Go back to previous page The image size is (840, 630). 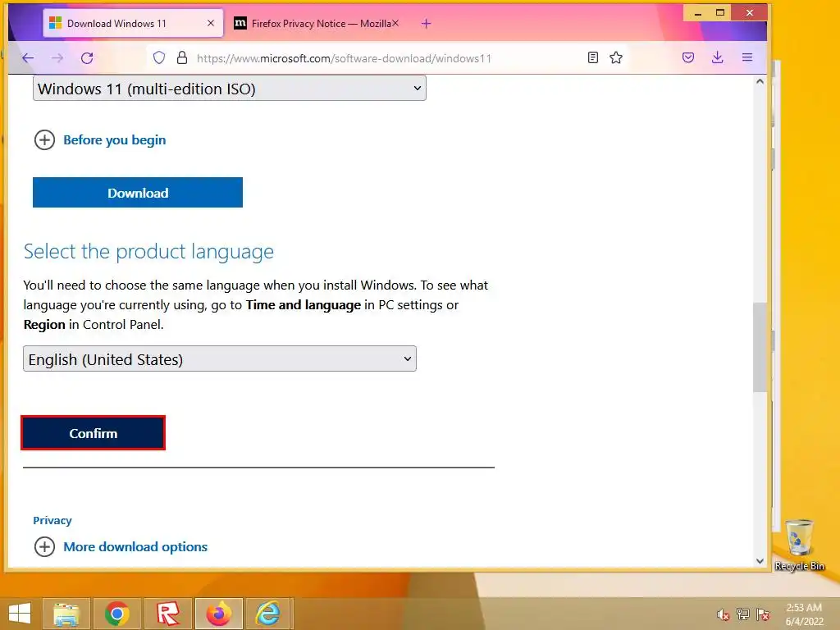point(28,58)
